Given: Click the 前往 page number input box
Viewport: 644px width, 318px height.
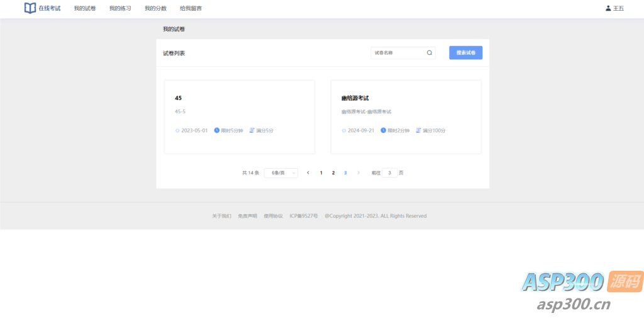Looking at the screenshot, I should pyautogui.click(x=390, y=173).
